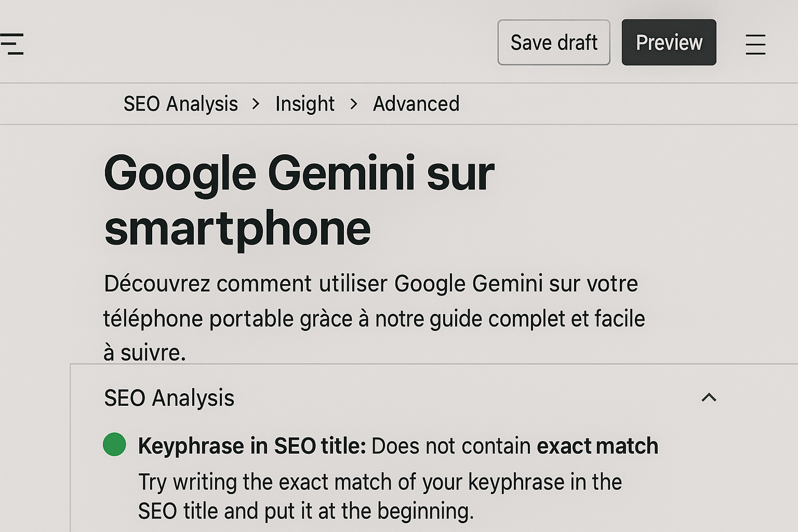Select the Insight breadcrumb item
The image size is (798, 532).
tap(305, 104)
